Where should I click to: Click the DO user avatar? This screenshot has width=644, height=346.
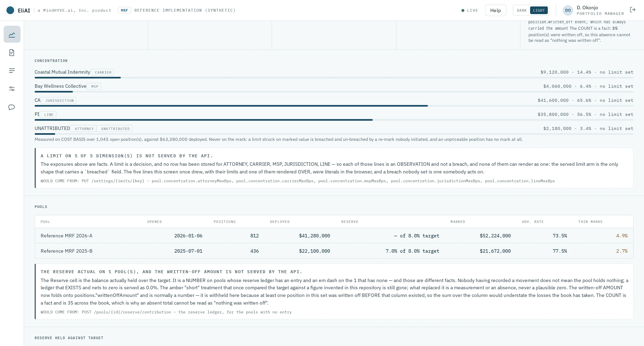point(568,10)
